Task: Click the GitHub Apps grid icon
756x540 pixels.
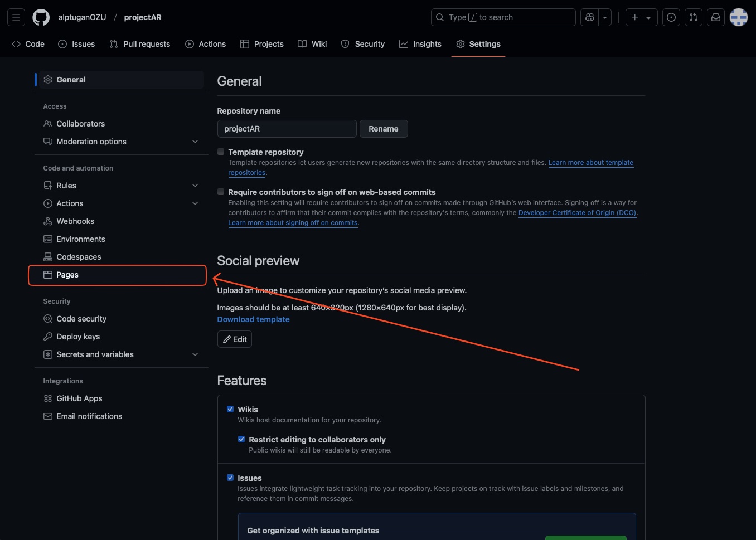Action: click(x=48, y=398)
